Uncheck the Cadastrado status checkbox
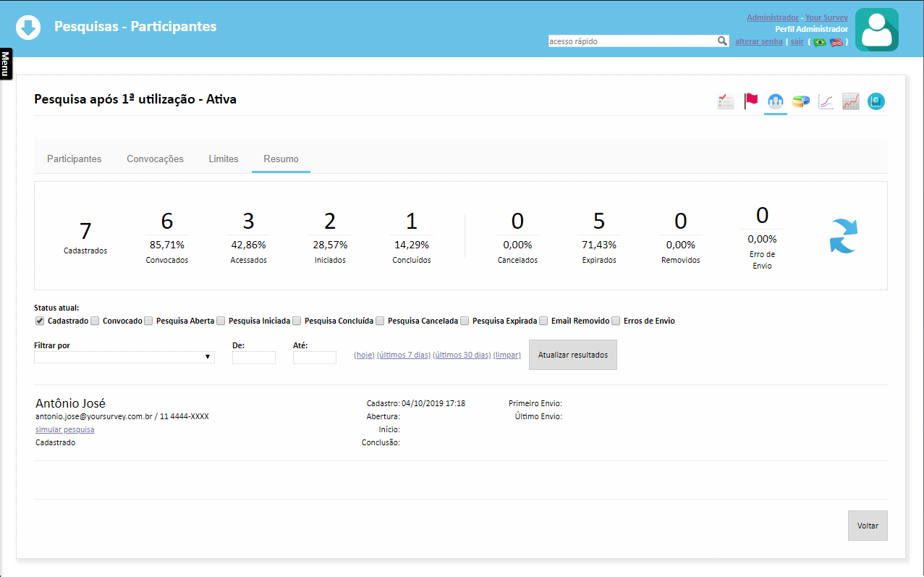Screen dimensions: 924x577 (39, 321)
